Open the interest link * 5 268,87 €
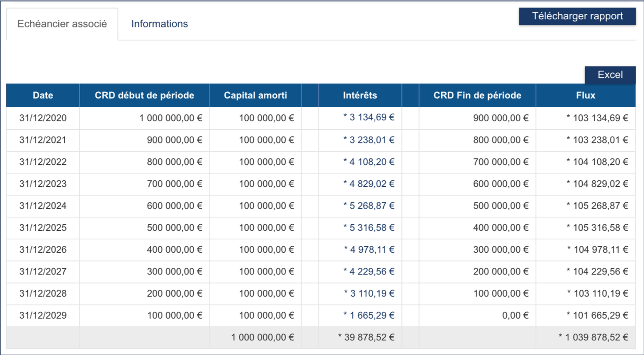Viewport: 644px width, 355px height. (x=369, y=206)
